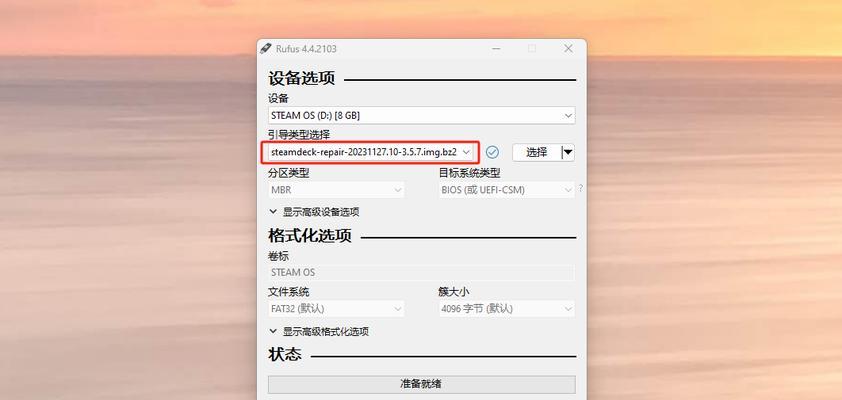This screenshot has width=842, height=400.
Task: Click the 准备就绪 status progress bar
Action: point(422,384)
